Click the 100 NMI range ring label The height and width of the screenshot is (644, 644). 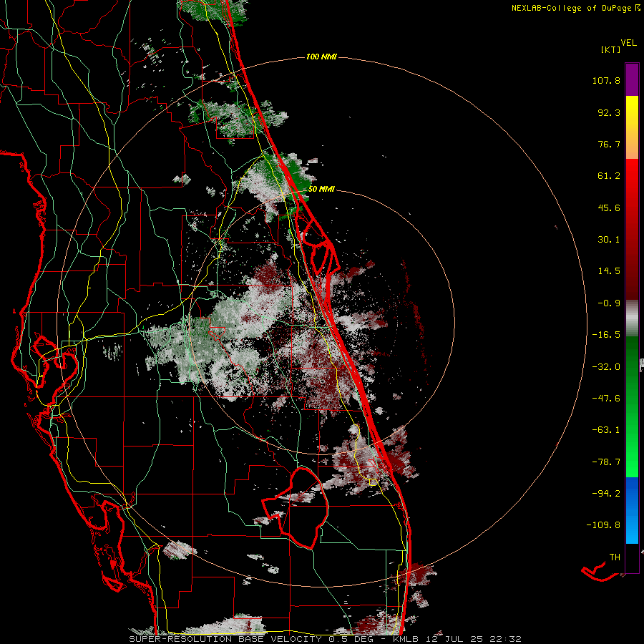coord(321,57)
